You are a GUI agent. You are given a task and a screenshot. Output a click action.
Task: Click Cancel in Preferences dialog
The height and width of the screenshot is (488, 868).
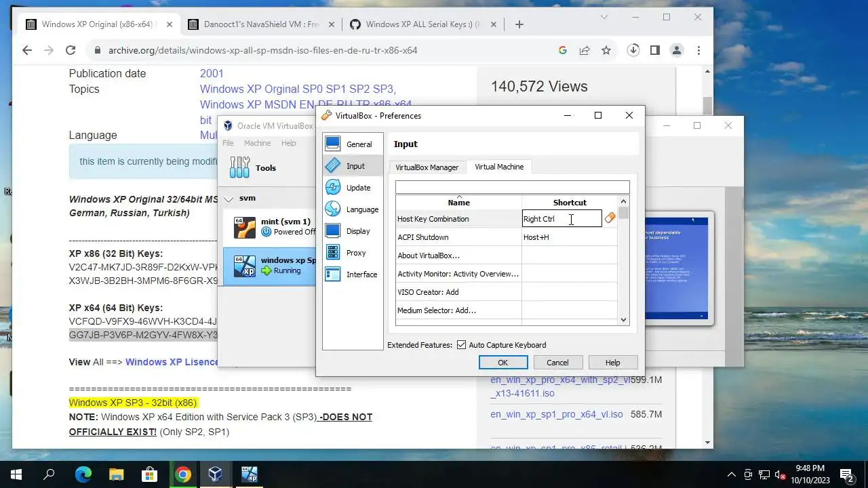pos(557,363)
